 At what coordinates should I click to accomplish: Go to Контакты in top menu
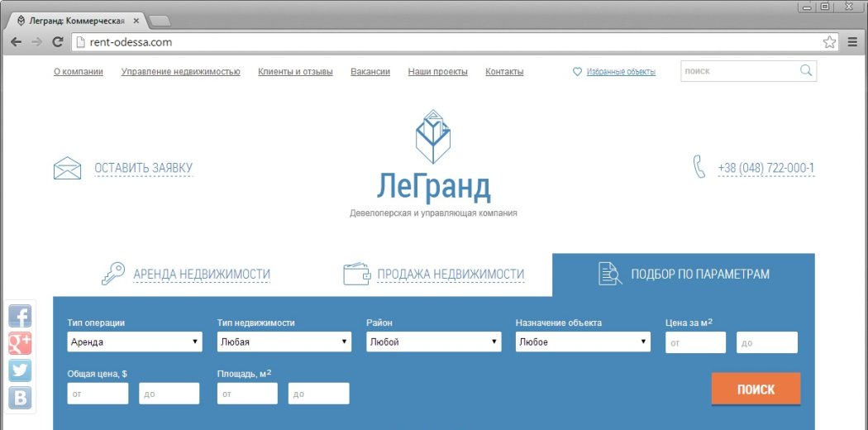point(504,72)
